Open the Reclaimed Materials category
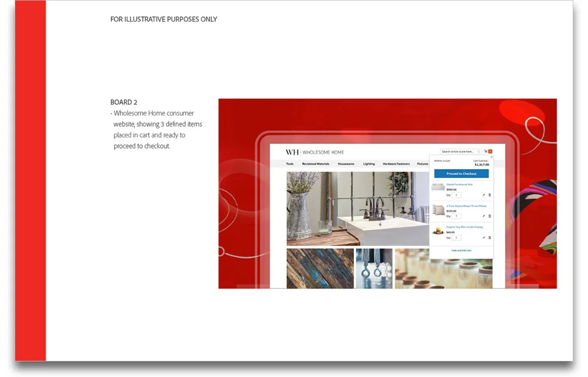588x377 pixels. [x=316, y=164]
